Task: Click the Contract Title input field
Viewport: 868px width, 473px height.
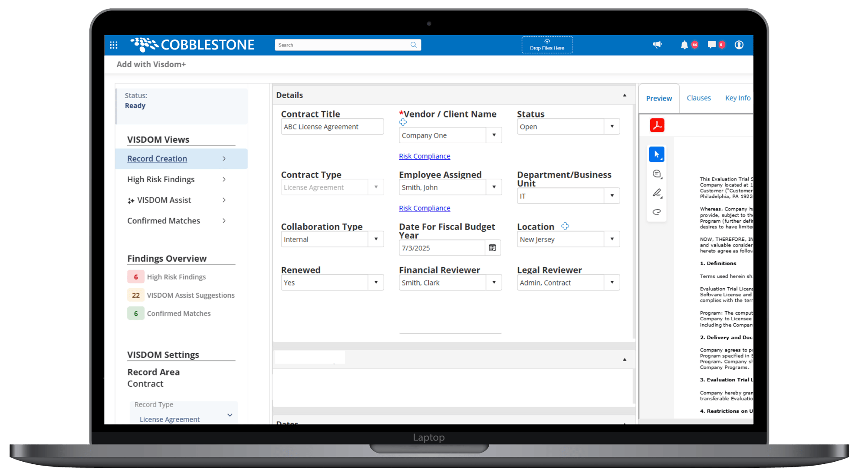Action: (x=332, y=127)
